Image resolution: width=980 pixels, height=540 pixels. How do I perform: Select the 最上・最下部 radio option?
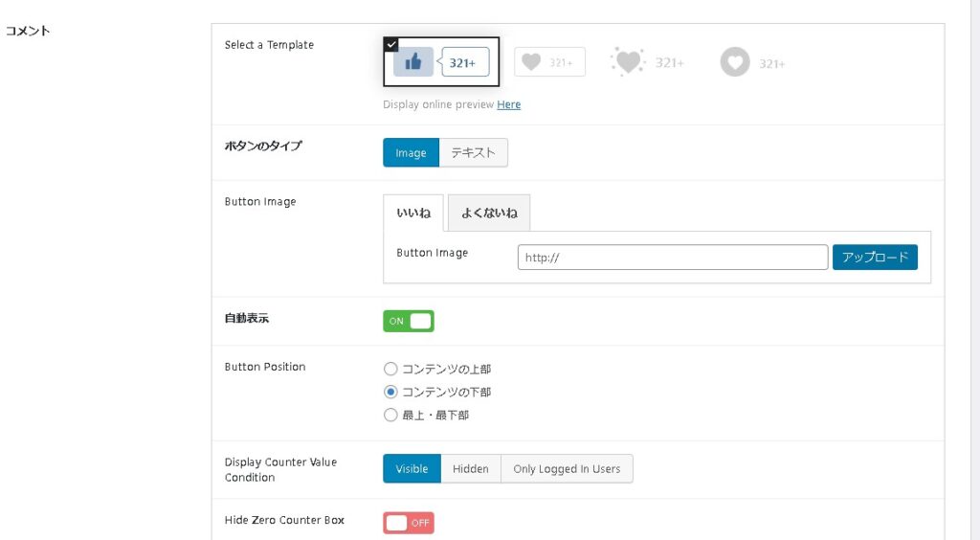coord(390,416)
